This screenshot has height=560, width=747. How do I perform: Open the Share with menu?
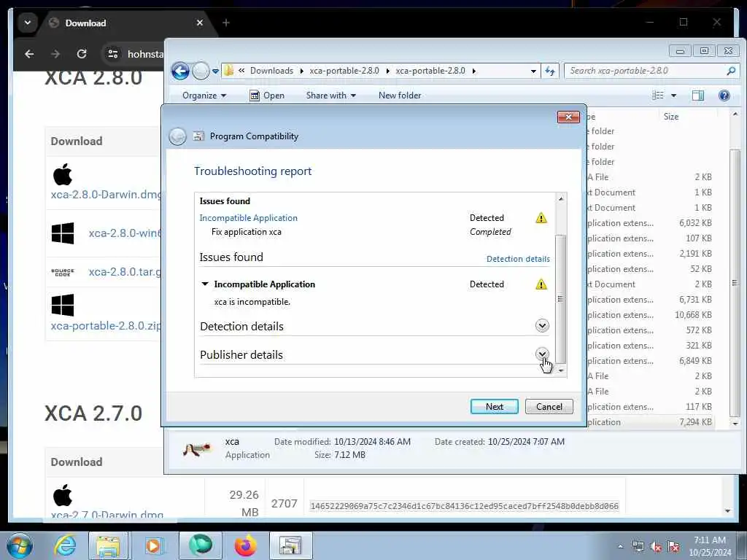pyautogui.click(x=331, y=96)
